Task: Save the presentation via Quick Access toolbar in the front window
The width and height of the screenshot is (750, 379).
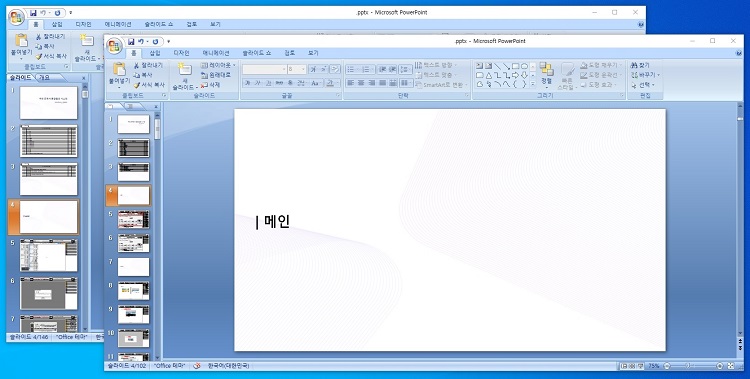Action: (131, 42)
